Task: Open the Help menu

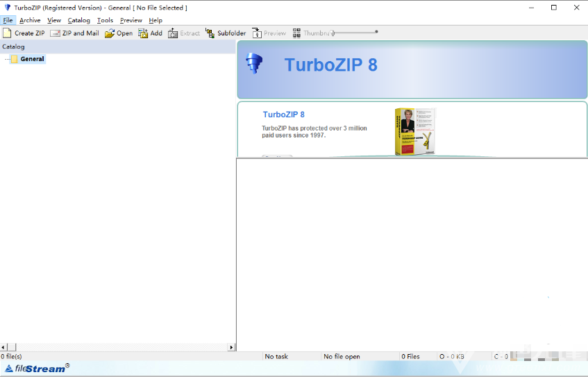Action: 156,20
